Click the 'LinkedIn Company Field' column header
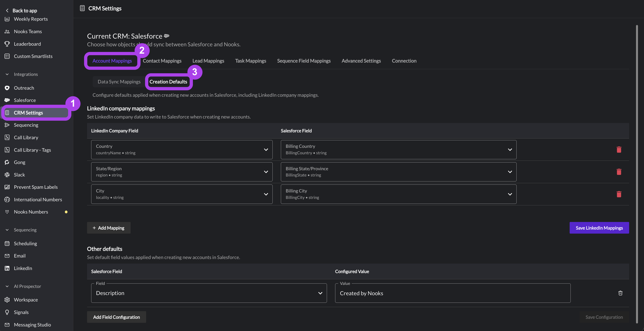The width and height of the screenshot is (644, 331). [x=114, y=131]
